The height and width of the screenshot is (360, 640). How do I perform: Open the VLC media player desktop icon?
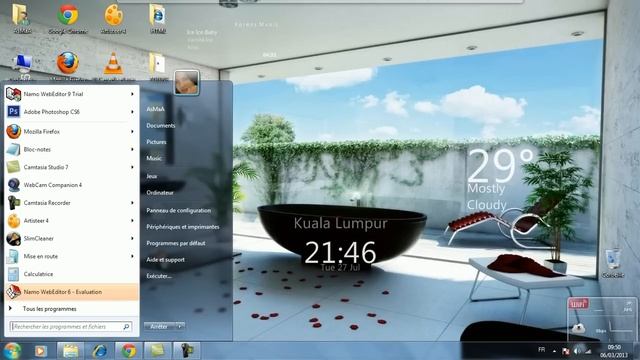[113, 67]
